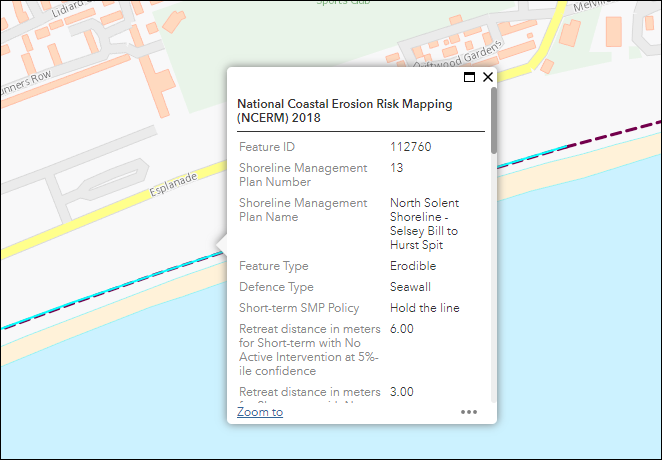
Task: Click the popup pointer arrow on left edge
Action: [x=221, y=245]
